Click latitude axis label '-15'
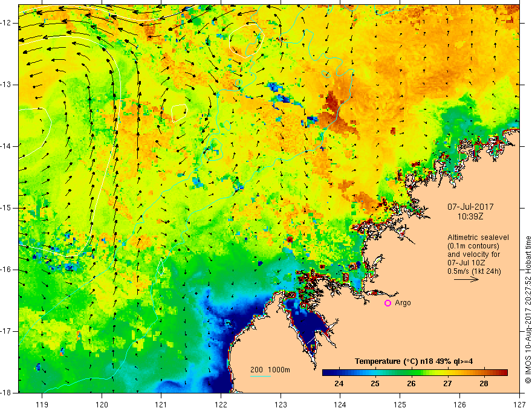 pos(6,208)
